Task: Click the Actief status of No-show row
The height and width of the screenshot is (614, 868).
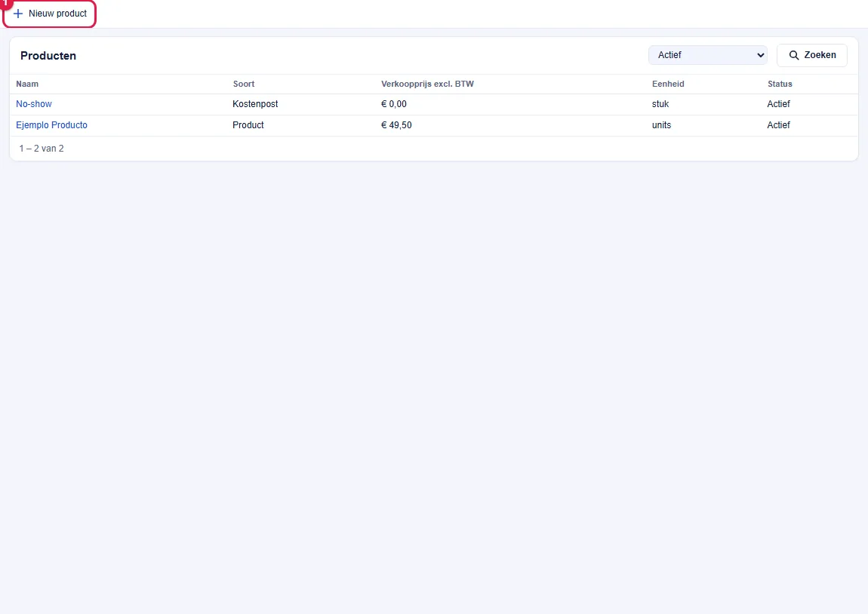Action: [778, 104]
